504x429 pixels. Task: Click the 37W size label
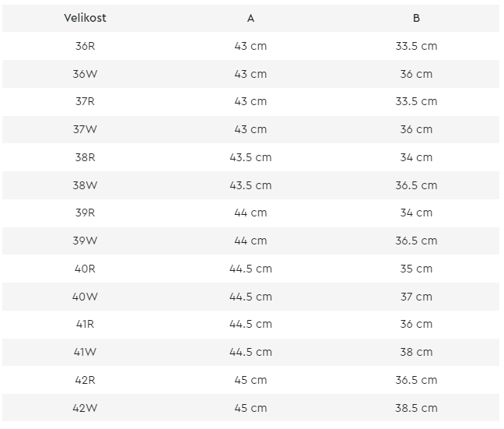coord(85,129)
